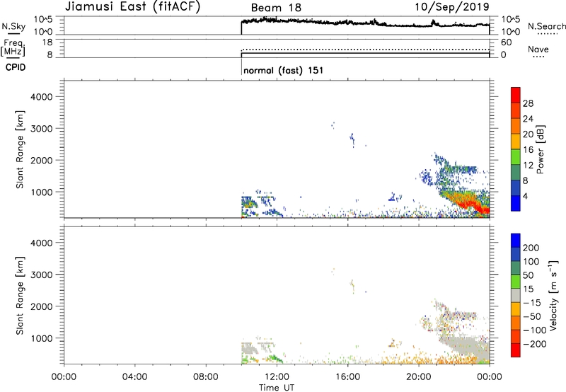The height and width of the screenshot is (392, 566).
Task: Click the '60' right axis value of frequency panel
Action: (506, 42)
